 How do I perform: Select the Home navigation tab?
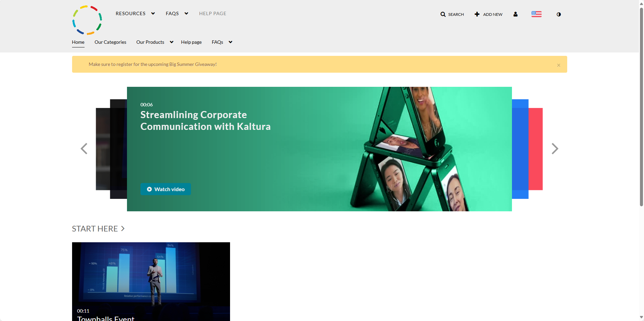(x=78, y=42)
